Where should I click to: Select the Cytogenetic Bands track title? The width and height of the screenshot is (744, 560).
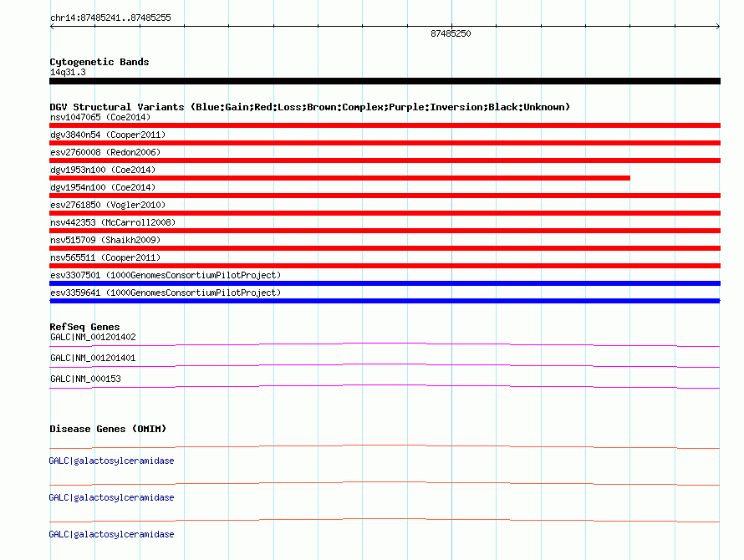[99, 62]
